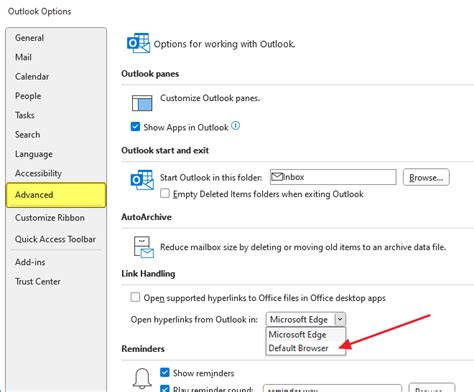This screenshot has width=474, height=392.
Task: Enable Empty Deleted Items folders on exit
Action: [x=165, y=193]
